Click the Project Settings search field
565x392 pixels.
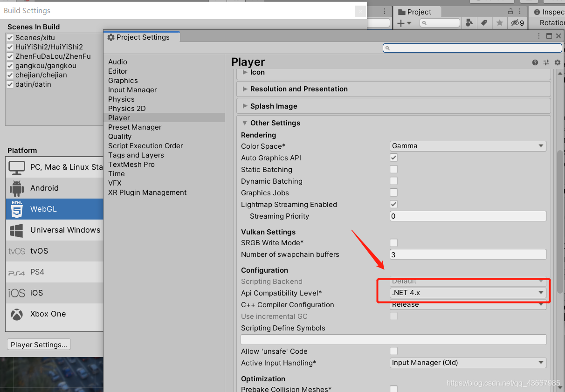pos(472,48)
